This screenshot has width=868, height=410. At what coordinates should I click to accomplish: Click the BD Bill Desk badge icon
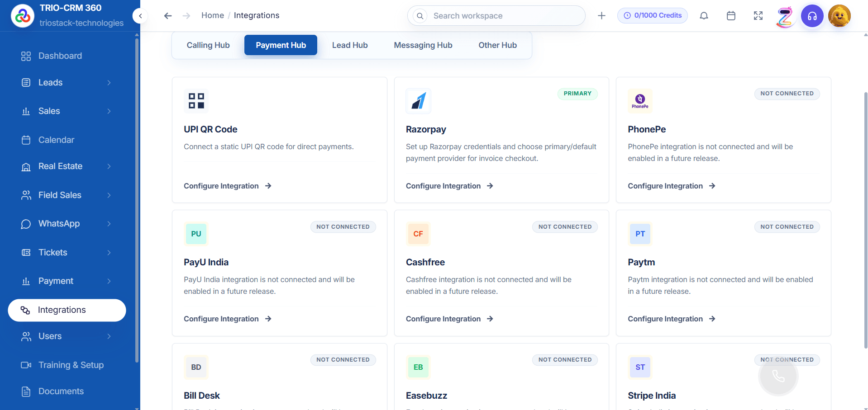(x=196, y=367)
